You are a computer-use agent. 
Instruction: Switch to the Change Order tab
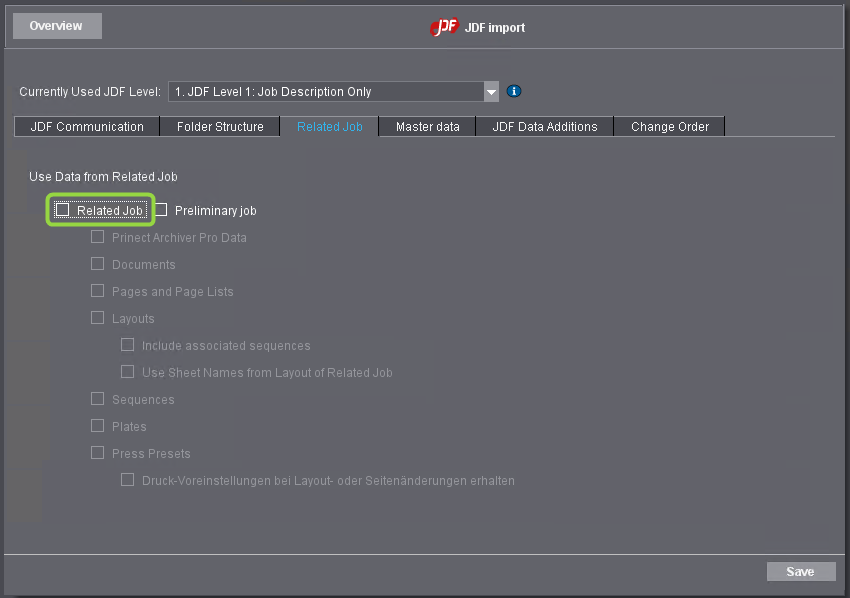pyautogui.click(x=669, y=126)
